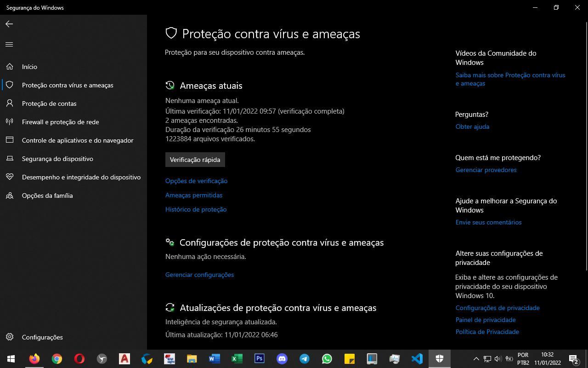588x368 pixels.
Task: Click the person icon for Proteção de contas
Action: 10,103
